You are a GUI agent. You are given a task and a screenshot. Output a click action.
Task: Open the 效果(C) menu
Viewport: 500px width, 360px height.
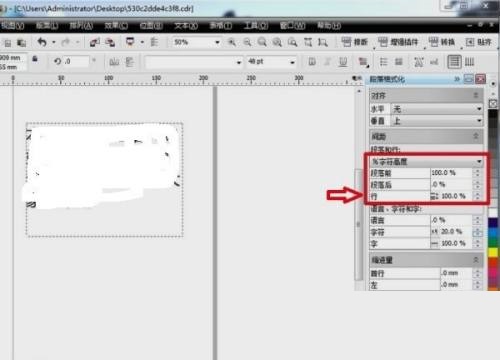116,26
